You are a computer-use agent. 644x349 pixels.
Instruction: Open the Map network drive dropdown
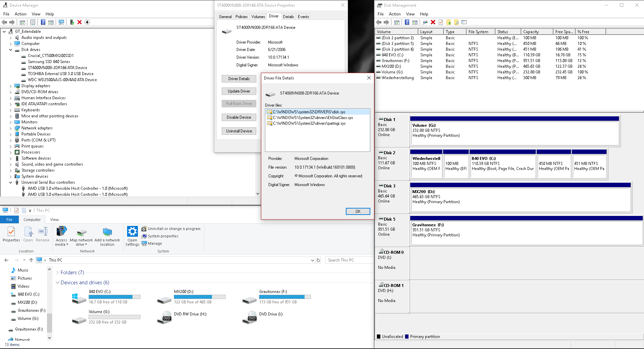coord(81,237)
